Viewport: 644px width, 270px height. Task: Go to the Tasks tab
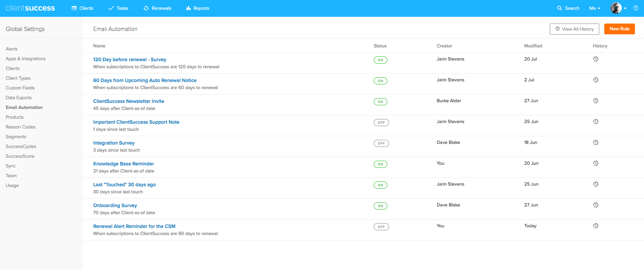[118, 8]
